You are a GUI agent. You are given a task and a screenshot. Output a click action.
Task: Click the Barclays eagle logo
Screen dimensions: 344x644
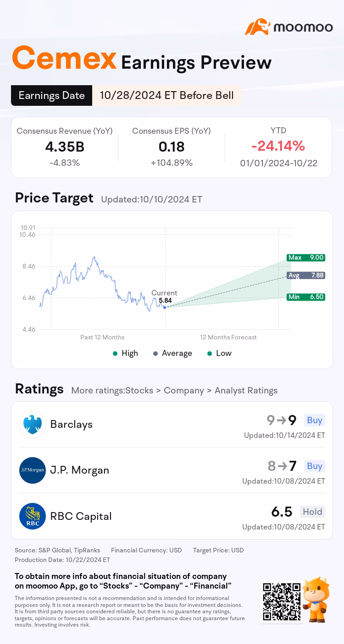click(33, 425)
